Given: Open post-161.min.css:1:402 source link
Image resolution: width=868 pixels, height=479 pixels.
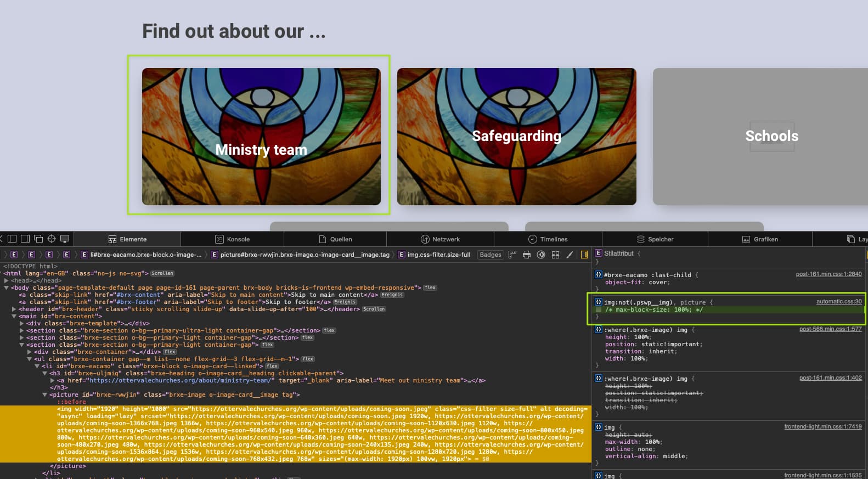Looking at the screenshot, I should click(830, 377).
